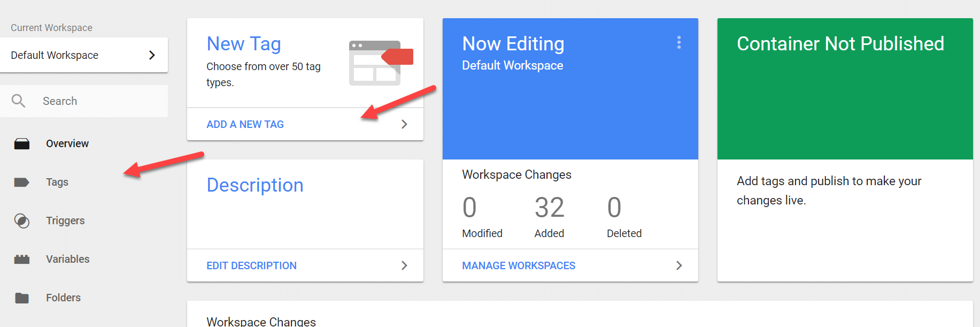Click the Triggers circle icon in sidebar
The image size is (980, 327).
click(22, 220)
